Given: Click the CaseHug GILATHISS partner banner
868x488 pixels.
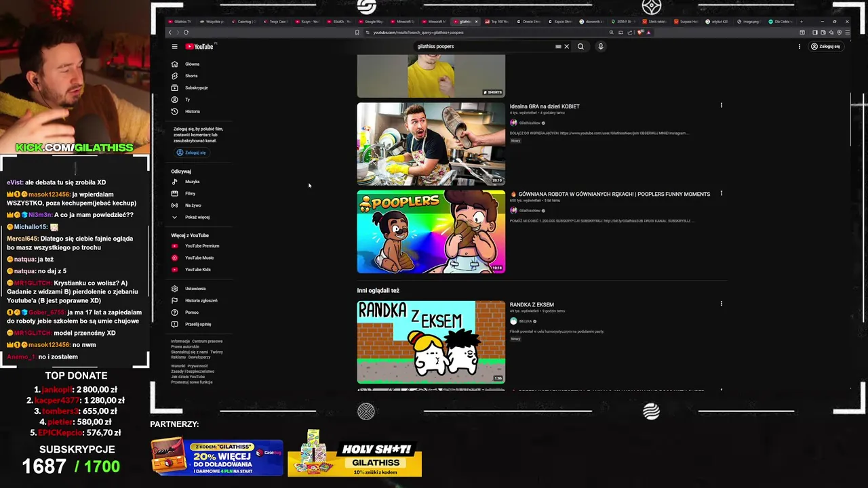Looking at the screenshot, I should click(217, 457).
